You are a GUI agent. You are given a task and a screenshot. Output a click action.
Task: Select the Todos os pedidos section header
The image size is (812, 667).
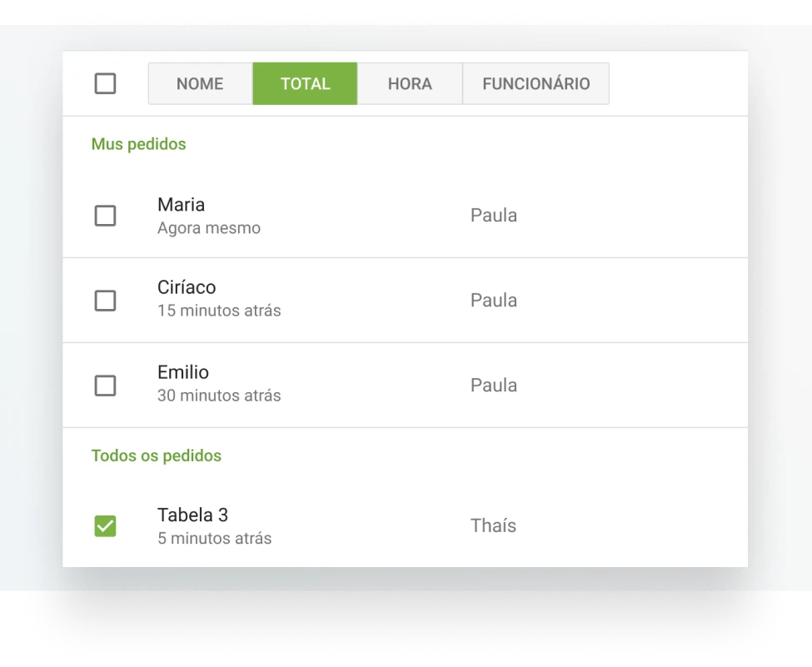[157, 455]
